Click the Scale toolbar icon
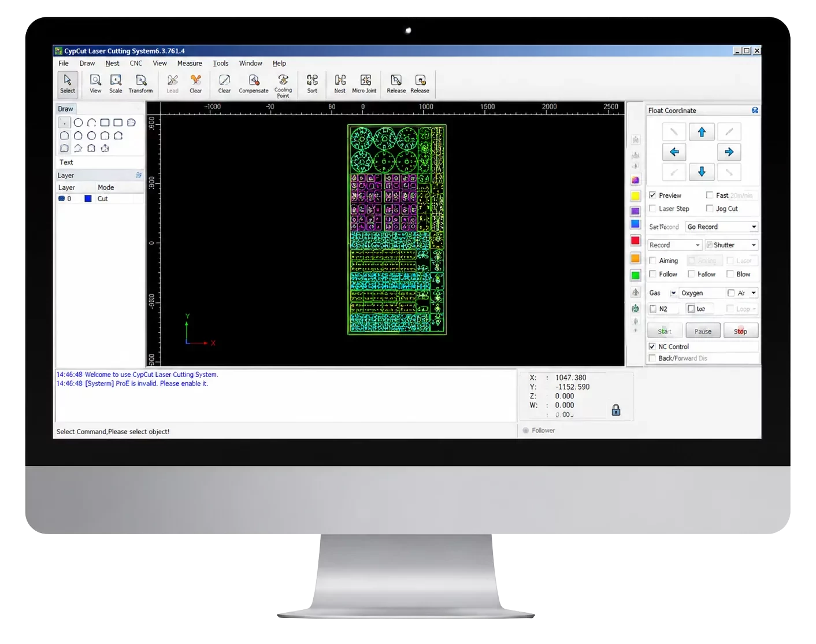The height and width of the screenshot is (644, 816). (x=116, y=83)
